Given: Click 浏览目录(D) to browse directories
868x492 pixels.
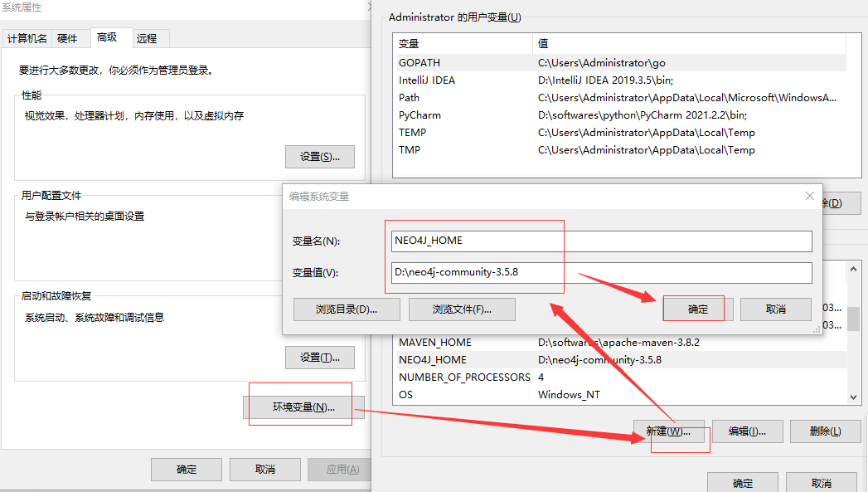Looking at the screenshot, I should tap(347, 308).
